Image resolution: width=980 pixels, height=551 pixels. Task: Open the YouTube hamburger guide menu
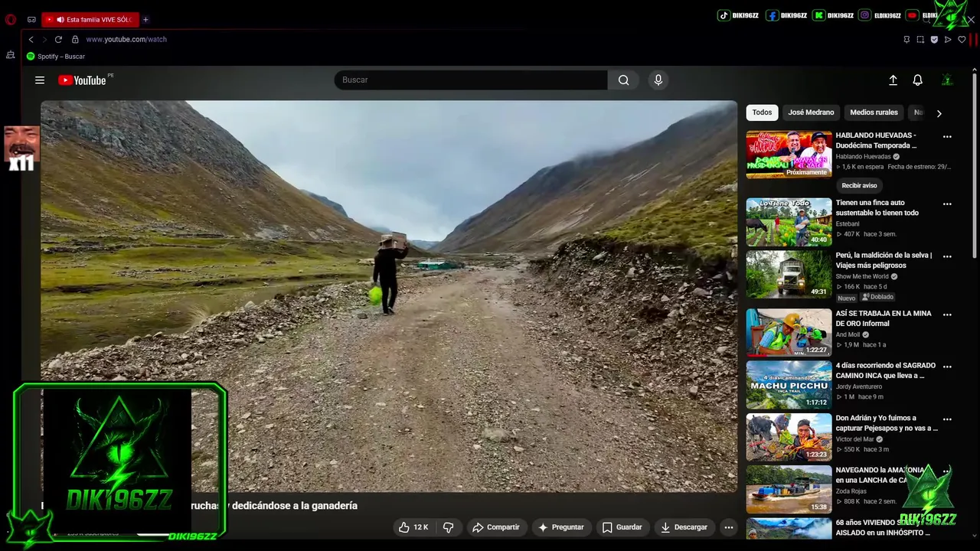40,80
